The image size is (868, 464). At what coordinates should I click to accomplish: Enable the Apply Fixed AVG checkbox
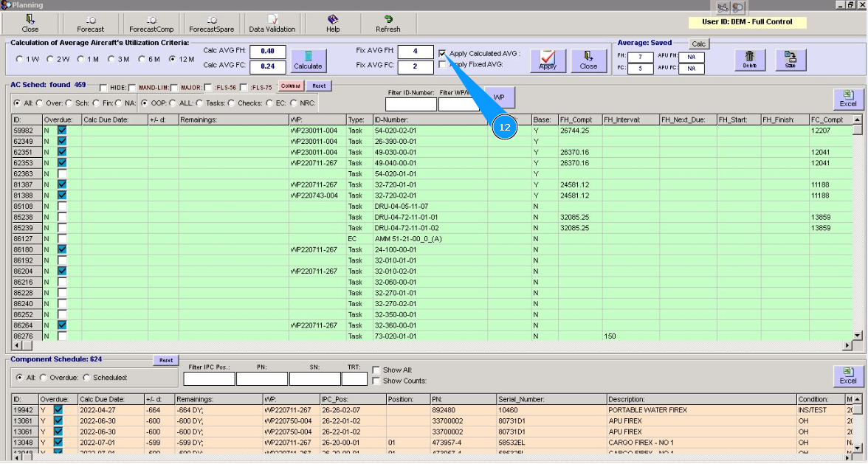click(x=442, y=65)
